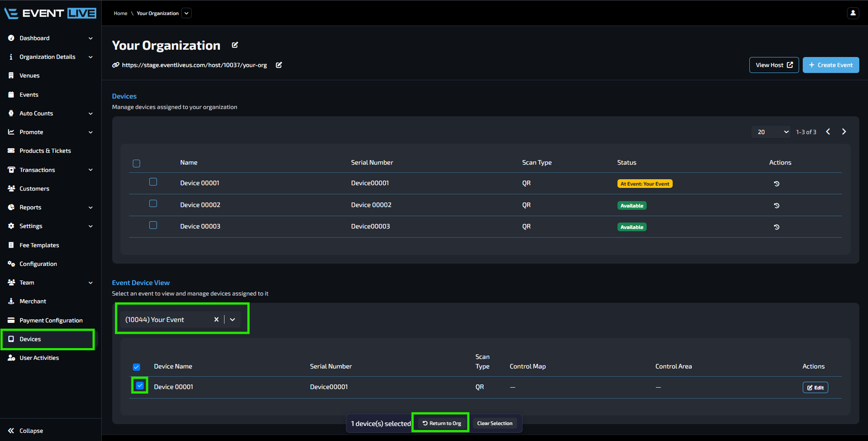Uncheck Device 00001 in Event Device View

140,386
